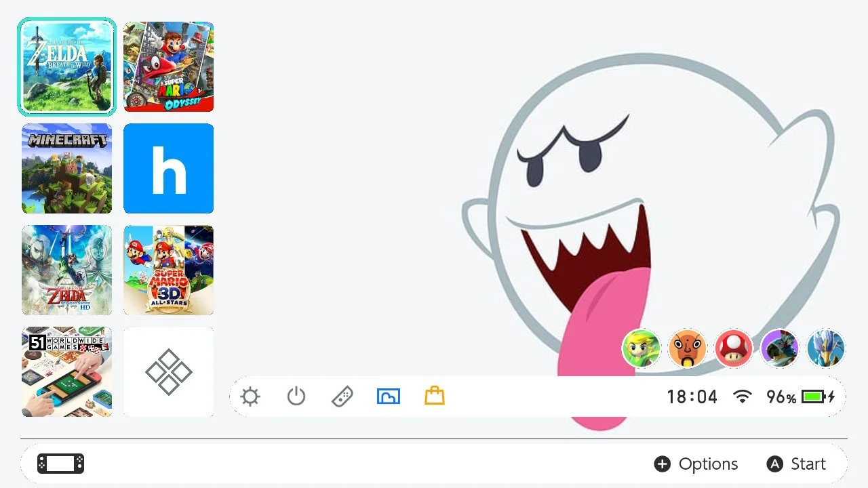The height and width of the screenshot is (488, 868).
Task: Open the All Software diamond-grid tile
Action: point(168,371)
